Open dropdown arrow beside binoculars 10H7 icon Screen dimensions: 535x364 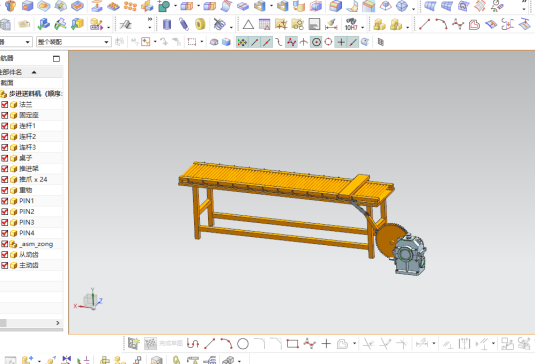point(363,27)
